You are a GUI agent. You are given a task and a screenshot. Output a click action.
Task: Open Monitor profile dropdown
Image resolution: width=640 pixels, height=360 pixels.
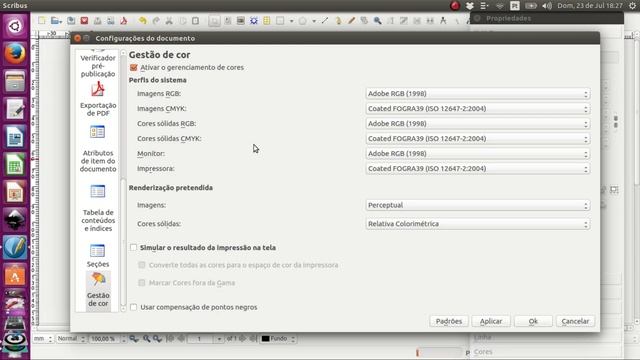478,153
